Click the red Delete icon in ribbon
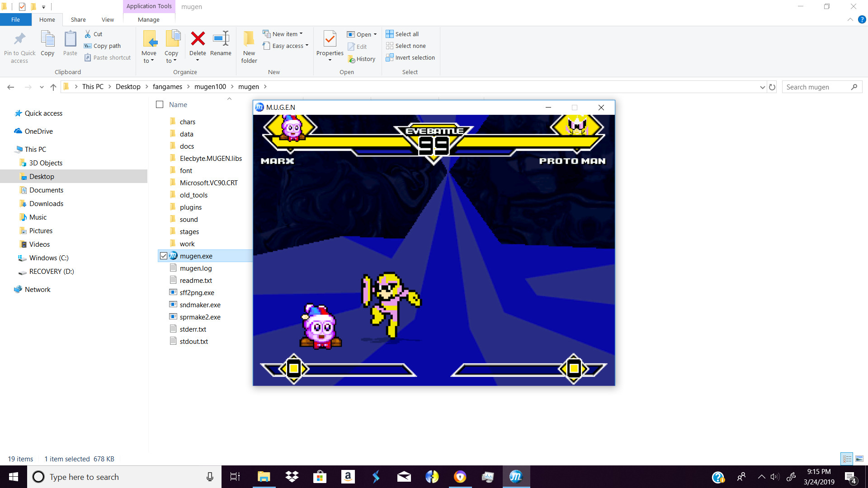868x488 pixels. (198, 39)
